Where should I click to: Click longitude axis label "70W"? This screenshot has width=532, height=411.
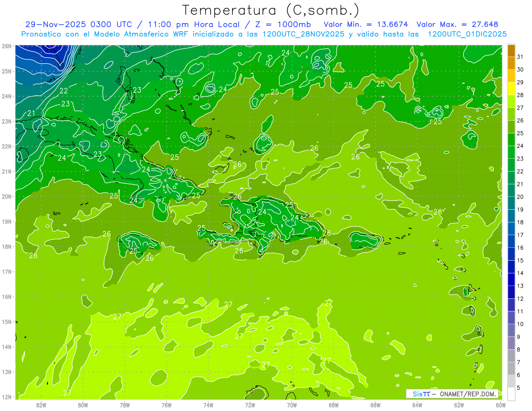(x=292, y=405)
